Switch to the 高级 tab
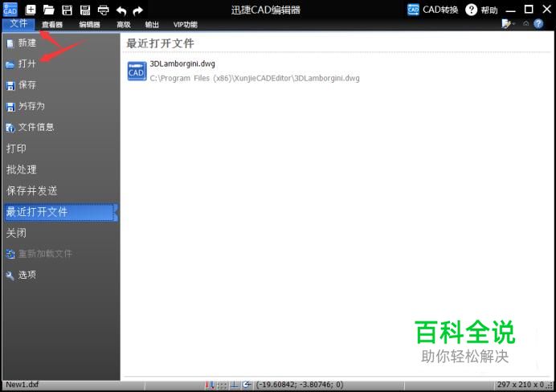556x392 pixels. (124, 24)
